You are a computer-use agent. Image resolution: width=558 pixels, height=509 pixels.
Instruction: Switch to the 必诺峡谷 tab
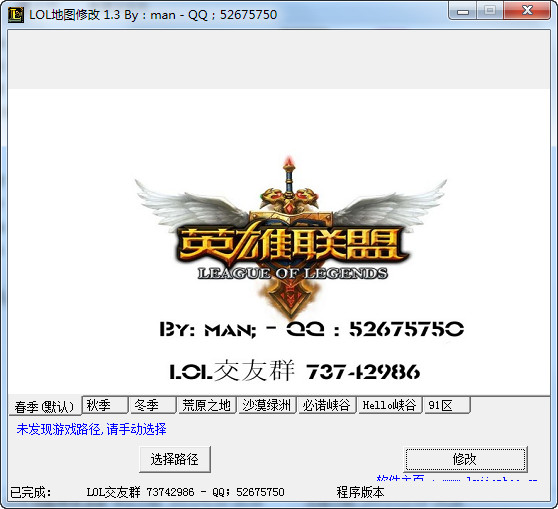[x=326, y=405]
